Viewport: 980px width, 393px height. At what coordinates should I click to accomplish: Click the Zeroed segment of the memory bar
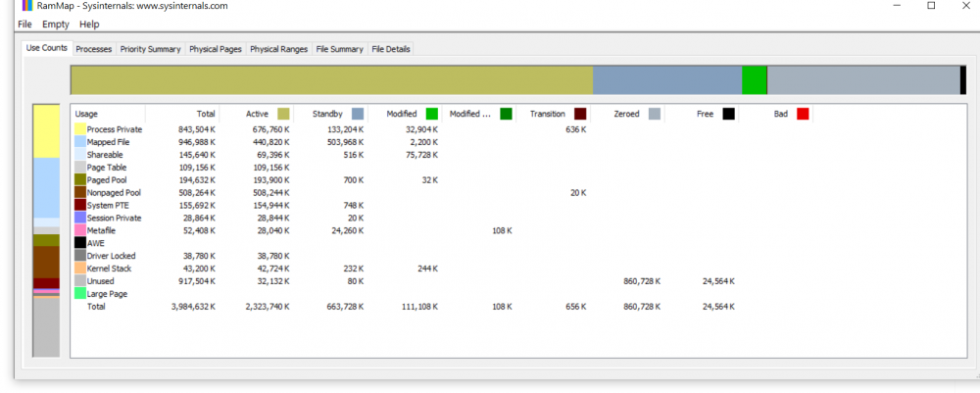coord(863,80)
